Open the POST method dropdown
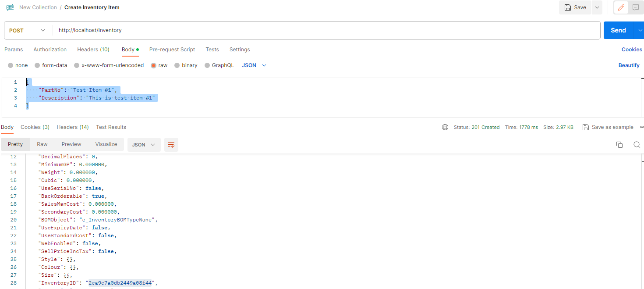The width and height of the screenshot is (644, 289). 27,30
